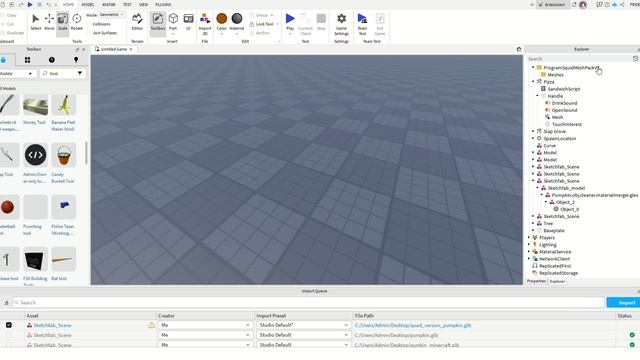Click the blue Import button

[x=623, y=303]
